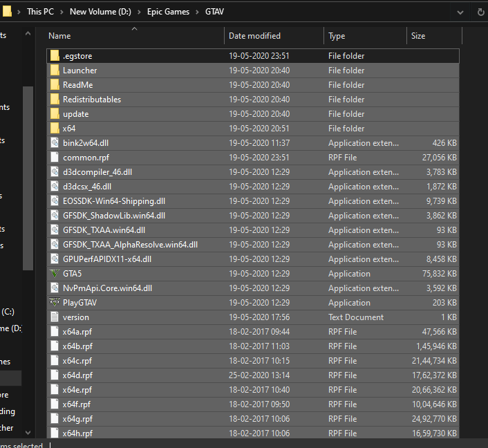Sort files by Size column

pos(435,36)
